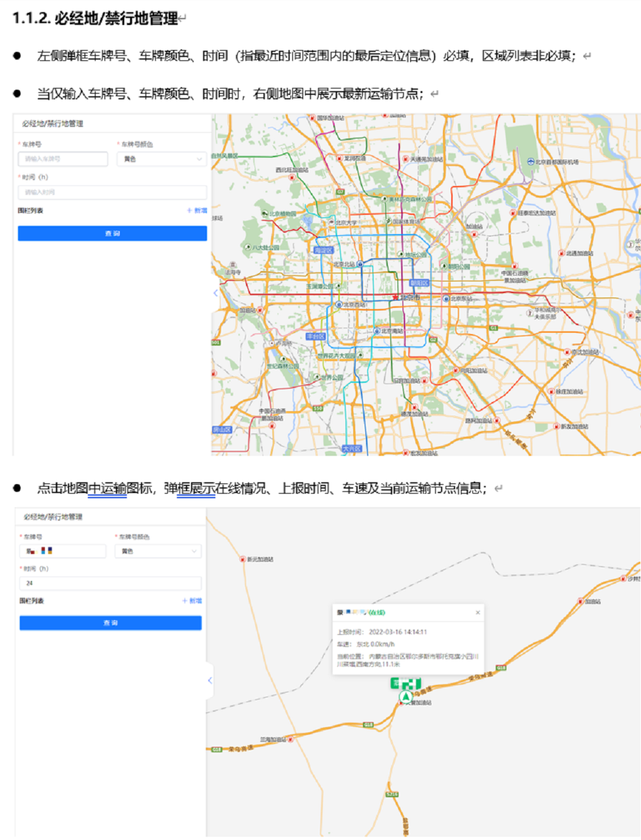The image size is (641, 840).
Task: Open 车牌号颜色 dropdown beside the empty plate field
Action: [x=162, y=159]
